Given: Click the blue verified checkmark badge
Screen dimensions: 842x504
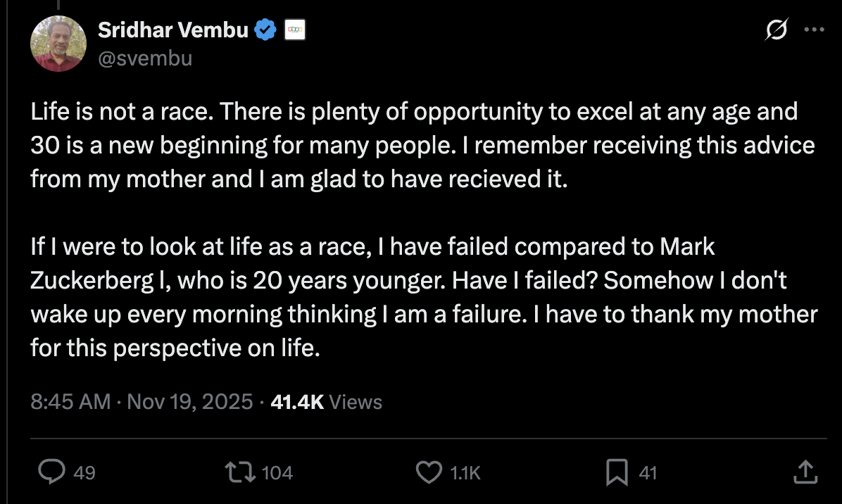Looking at the screenshot, I should point(265,30).
